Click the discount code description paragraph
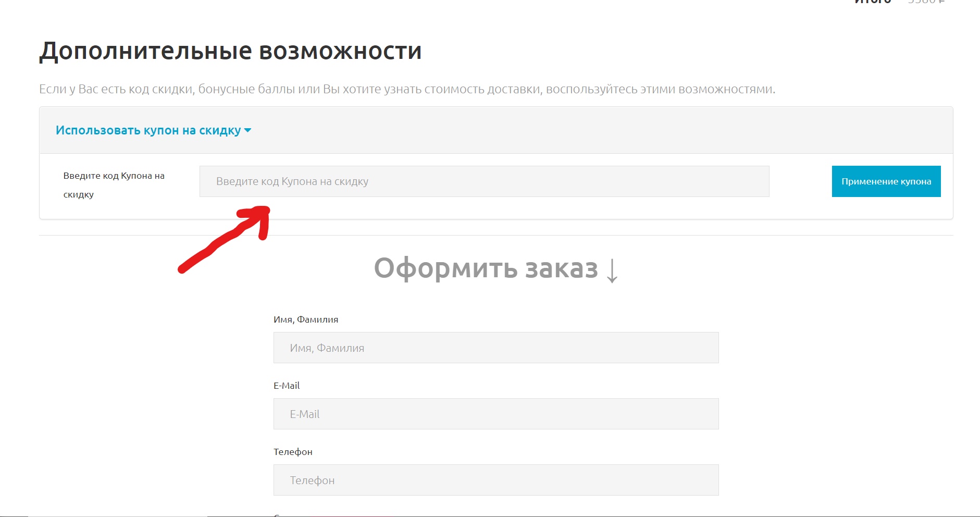This screenshot has height=517, width=980. click(407, 89)
